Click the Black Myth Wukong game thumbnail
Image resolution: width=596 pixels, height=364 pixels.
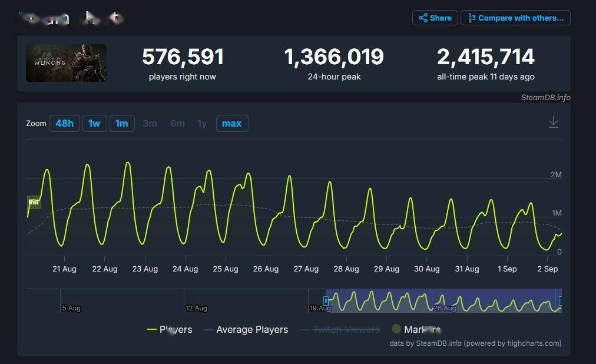(66, 62)
